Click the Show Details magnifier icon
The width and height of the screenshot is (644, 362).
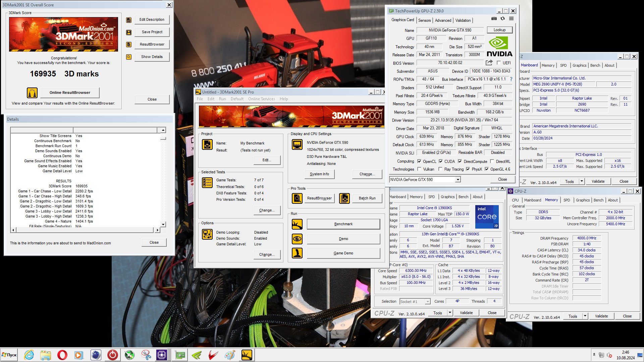click(x=129, y=57)
